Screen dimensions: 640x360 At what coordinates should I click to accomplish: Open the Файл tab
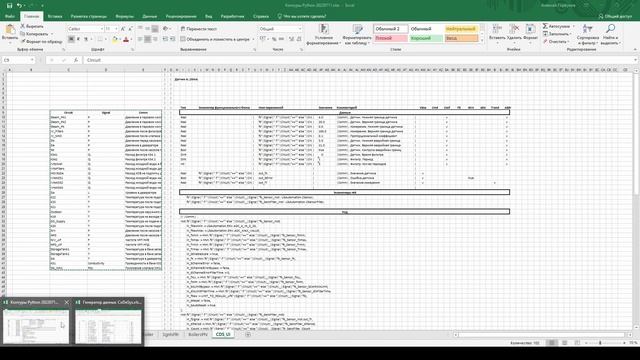click(x=10, y=16)
